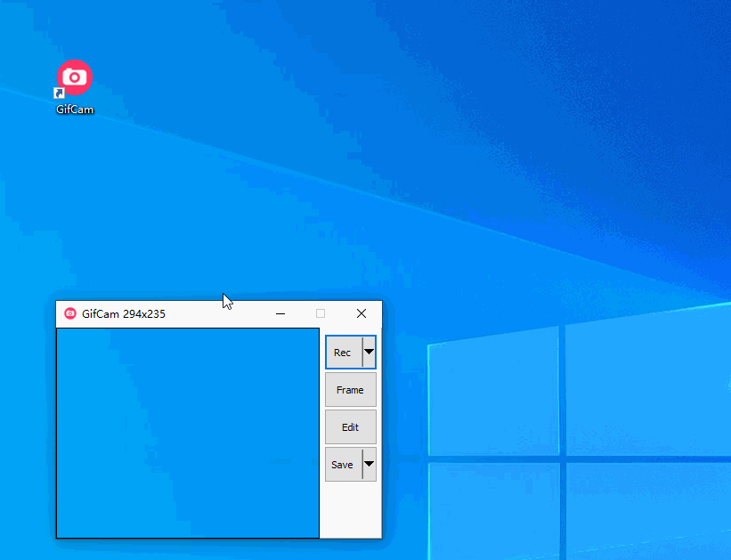Click the GifCam camera icon in title bar
731x560 pixels.
point(70,313)
